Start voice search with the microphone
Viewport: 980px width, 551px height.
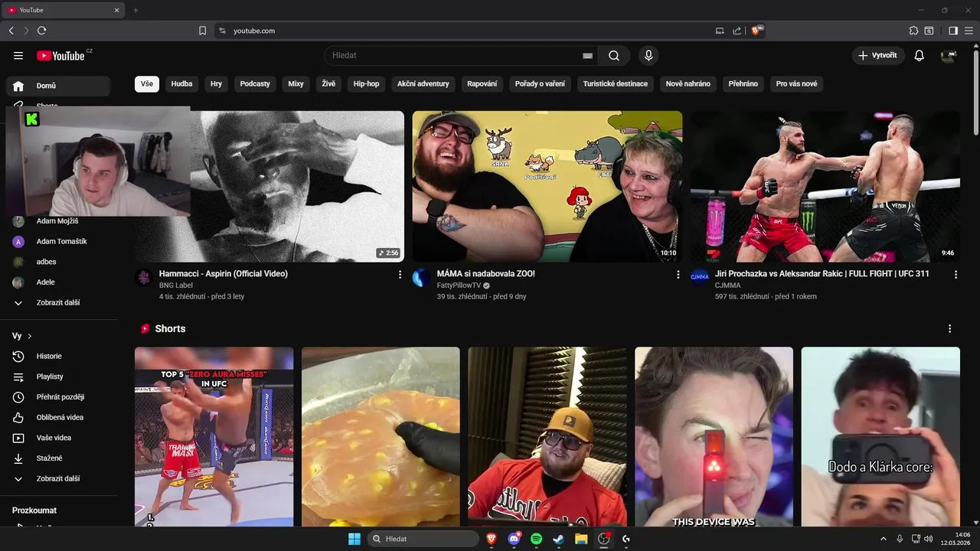(x=648, y=56)
